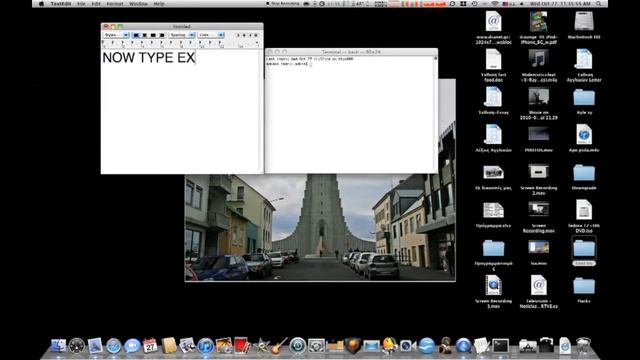Launch iTunes from the Dock

(206, 346)
